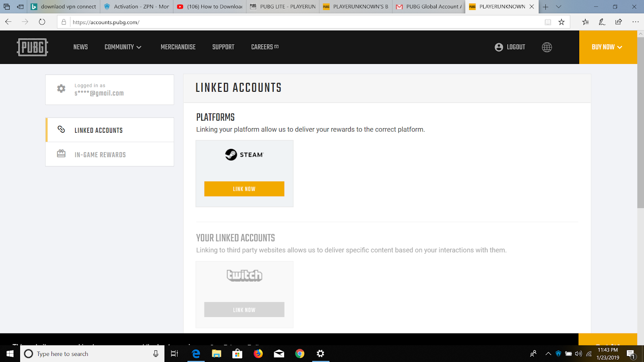This screenshot has height=362, width=644.
Task: Open the browser Settings and more menu
Action: point(636,22)
